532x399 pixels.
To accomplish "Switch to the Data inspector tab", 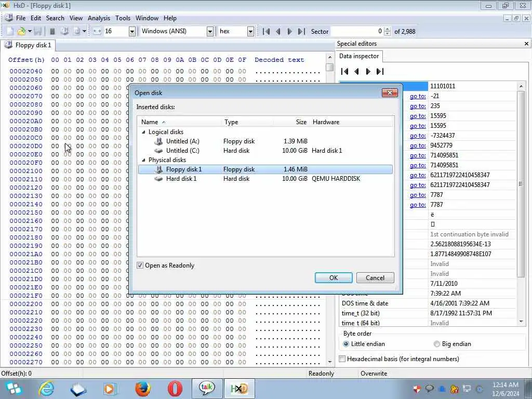I will (359, 56).
